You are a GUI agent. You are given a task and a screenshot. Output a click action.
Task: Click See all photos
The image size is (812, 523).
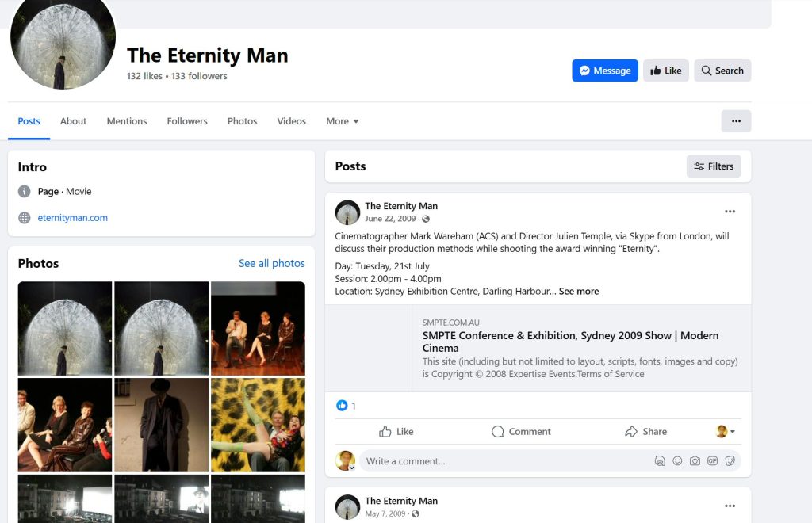(x=272, y=263)
